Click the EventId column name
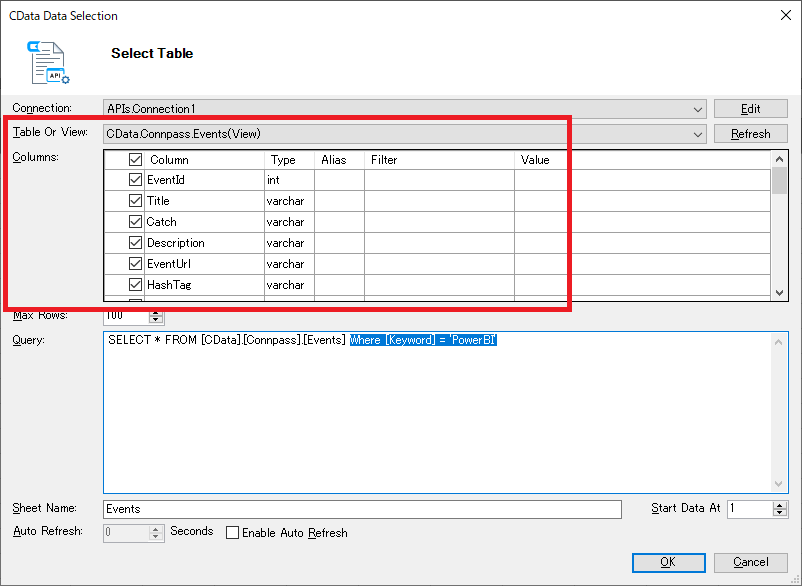Viewport: 802px width, 586px height. point(166,180)
